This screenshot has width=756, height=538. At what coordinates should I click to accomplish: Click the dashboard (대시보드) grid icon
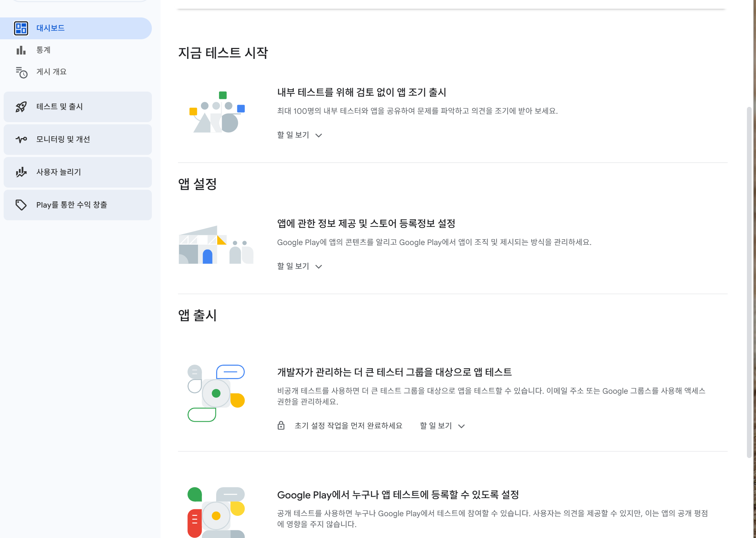click(21, 28)
